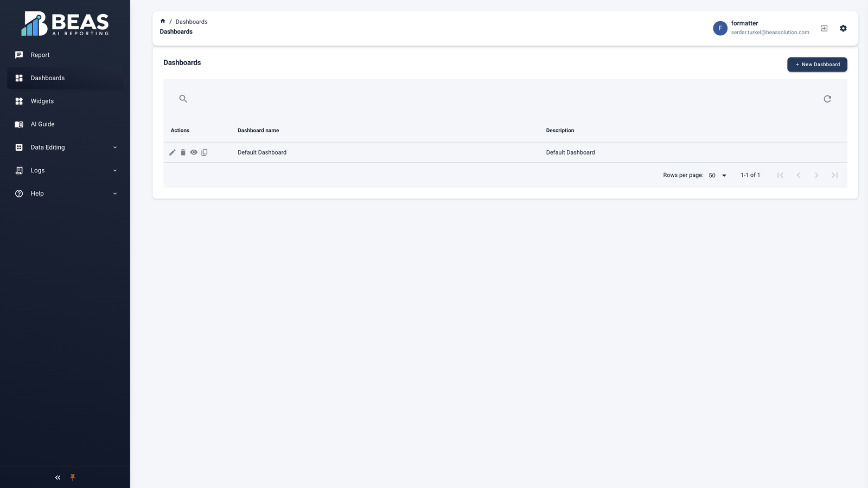Click the edit pencil icon for Default Dashboard
Screen dimensions: 868x488
173,152
